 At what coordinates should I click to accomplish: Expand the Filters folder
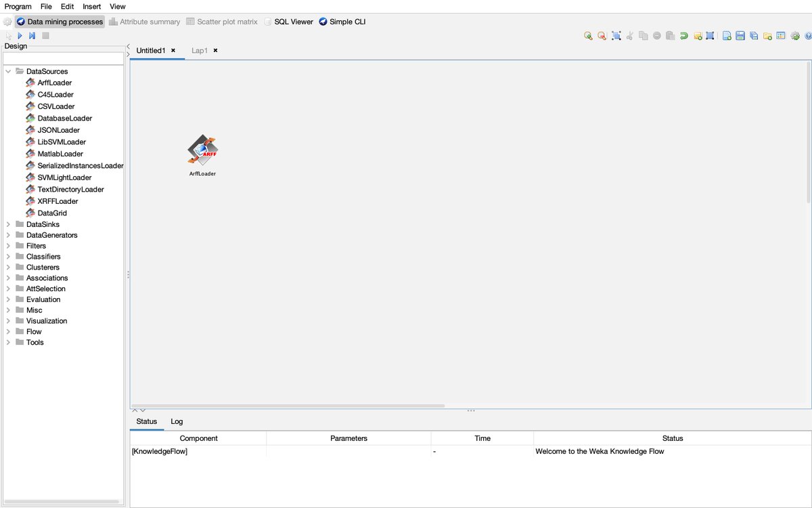(8, 246)
